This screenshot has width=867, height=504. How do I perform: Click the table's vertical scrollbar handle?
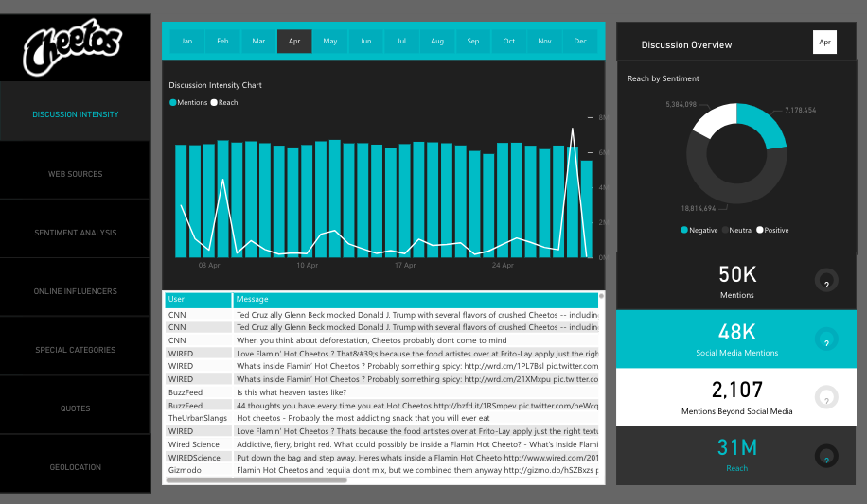pyautogui.click(x=601, y=296)
